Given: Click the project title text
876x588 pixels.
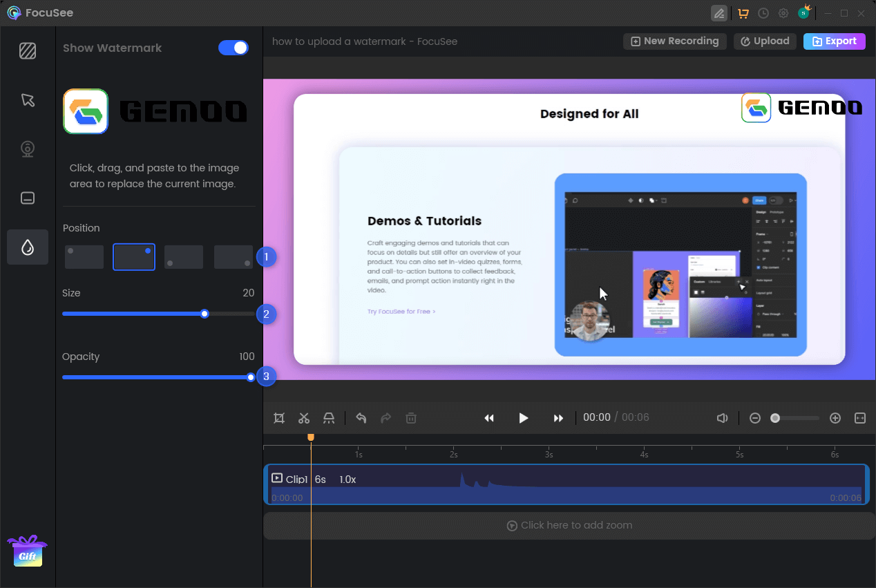Looking at the screenshot, I should tap(365, 41).
